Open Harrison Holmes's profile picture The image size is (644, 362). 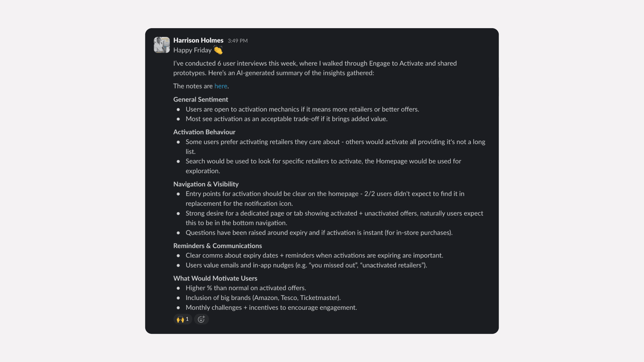pyautogui.click(x=162, y=45)
